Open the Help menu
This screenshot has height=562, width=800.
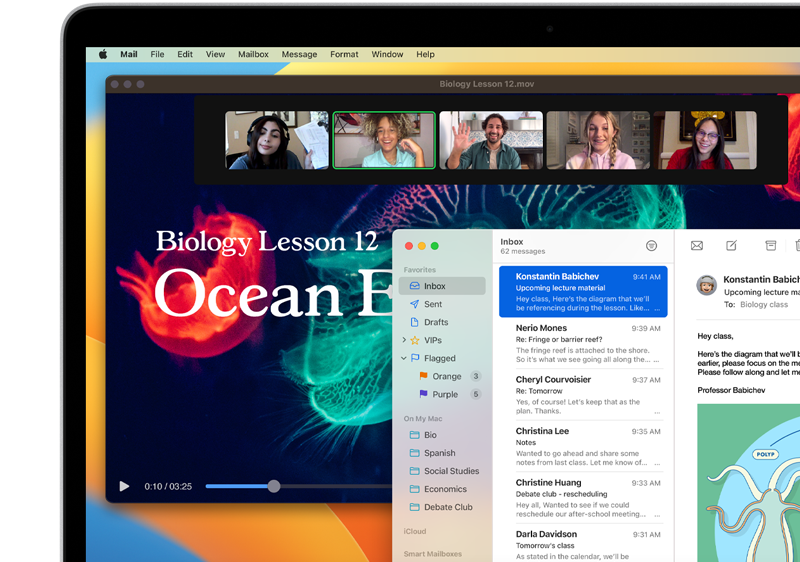click(x=425, y=54)
